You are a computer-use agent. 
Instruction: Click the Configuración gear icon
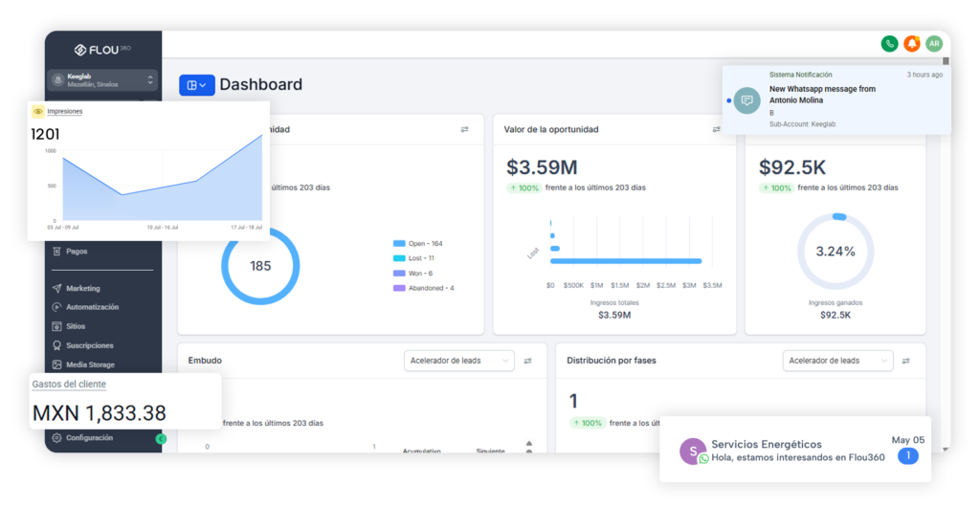click(57, 438)
